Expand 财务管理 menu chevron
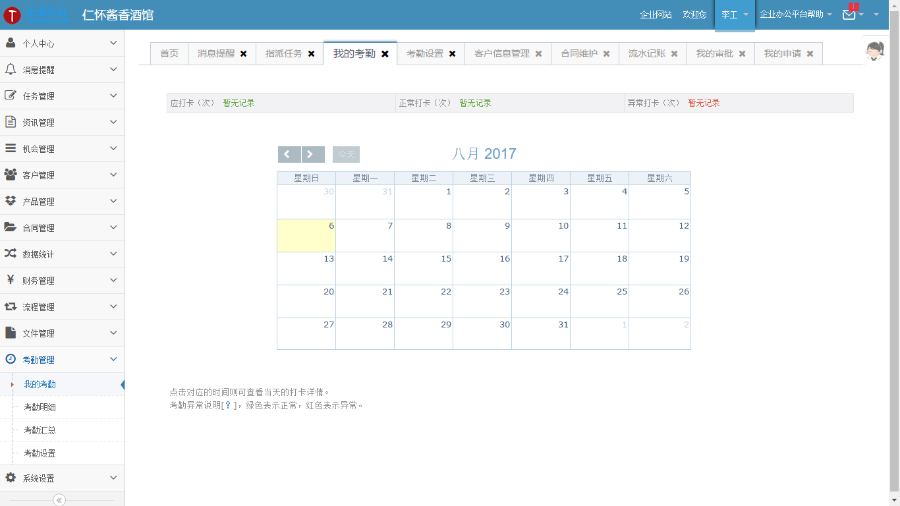The width and height of the screenshot is (900, 506). point(113,280)
